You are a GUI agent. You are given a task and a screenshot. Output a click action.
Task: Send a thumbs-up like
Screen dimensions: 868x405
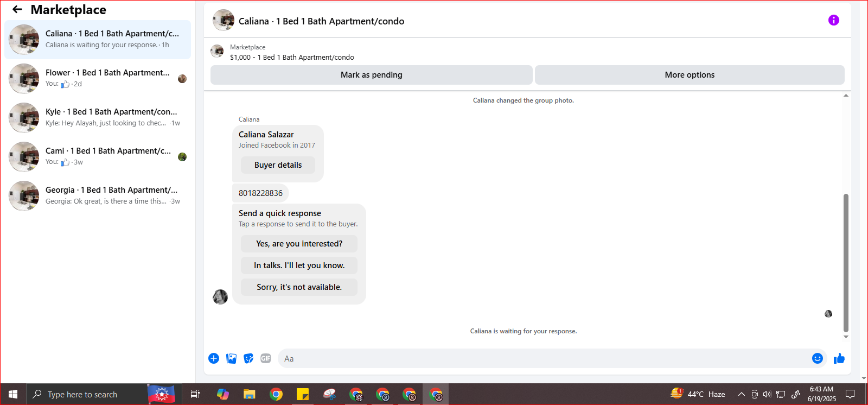[839, 358]
